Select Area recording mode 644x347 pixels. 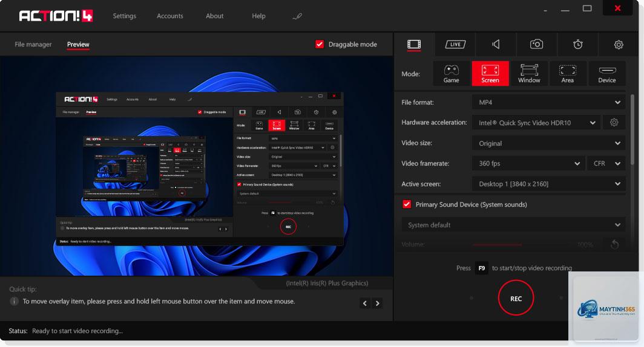click(568, 74)
